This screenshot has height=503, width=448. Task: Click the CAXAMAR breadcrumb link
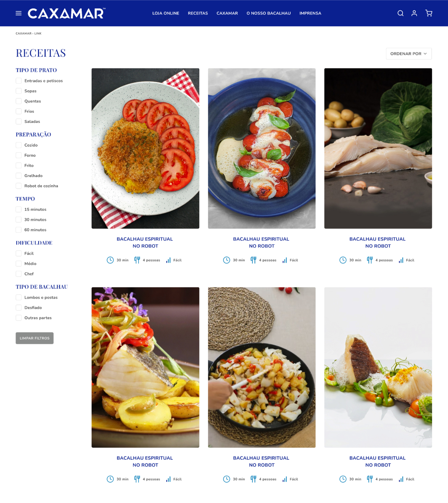(23, 33)
